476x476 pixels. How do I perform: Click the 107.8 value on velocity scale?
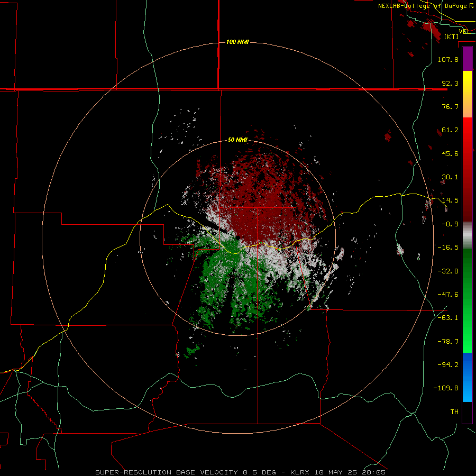click(x=448, y=59)
